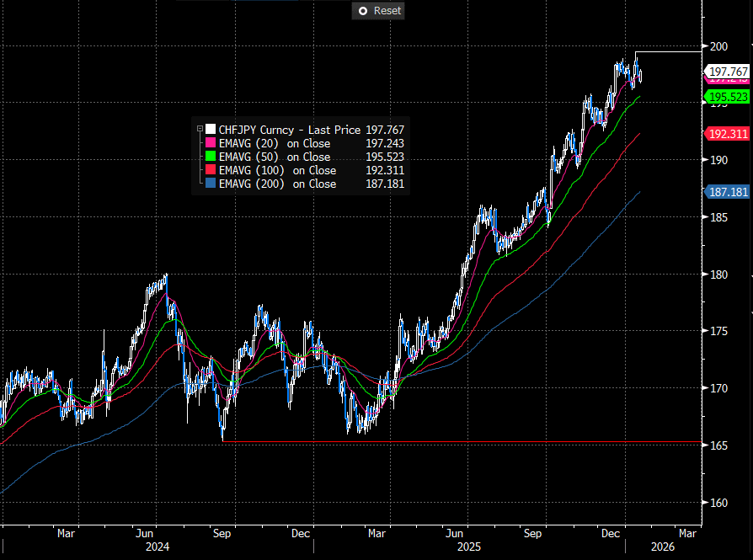Click the red EMAVG (100) legend swatch

pos(211,170)
